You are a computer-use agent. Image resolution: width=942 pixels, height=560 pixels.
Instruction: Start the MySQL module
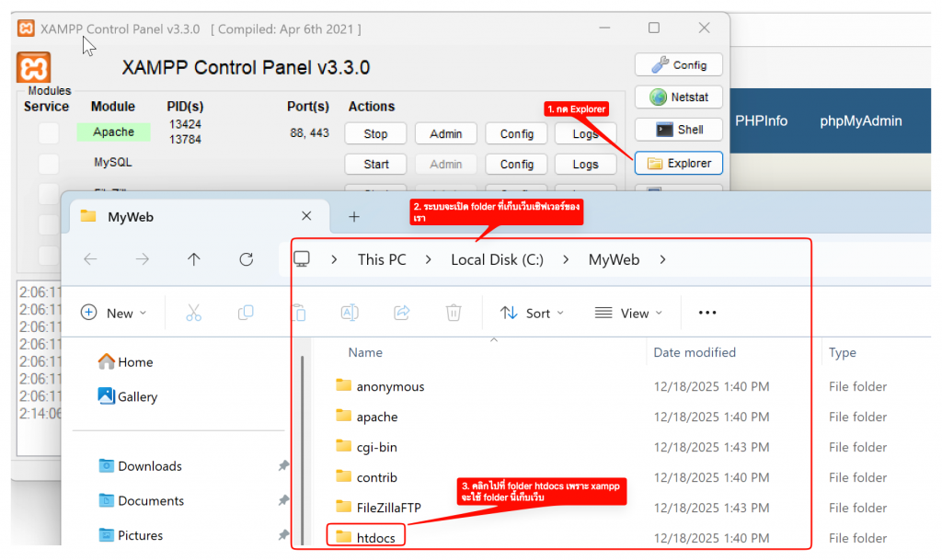tap(375, 165)
